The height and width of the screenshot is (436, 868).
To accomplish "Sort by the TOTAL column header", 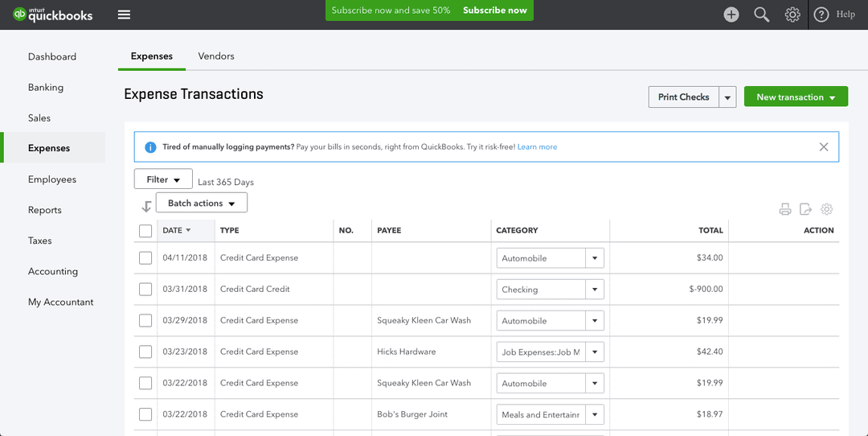I will 710,230.
